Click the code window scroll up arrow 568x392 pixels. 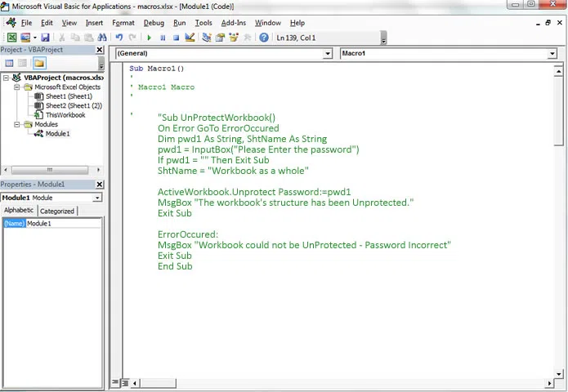(x=558, y=71)
